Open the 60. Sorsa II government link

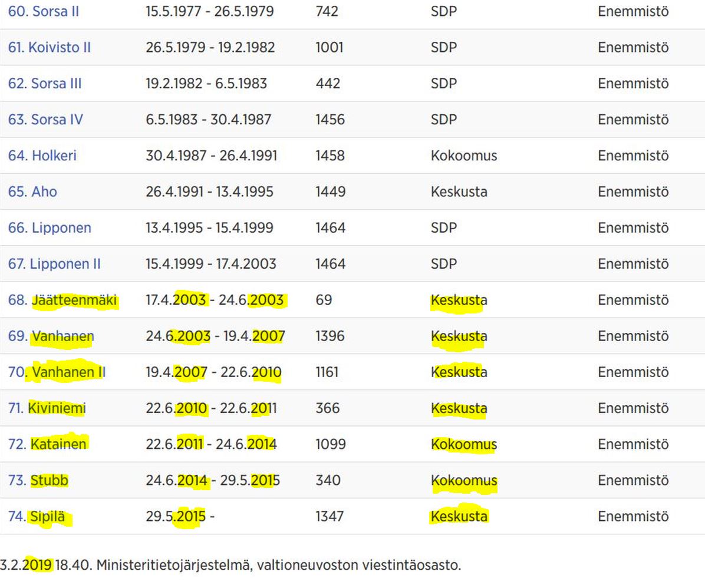click(44, 11)
